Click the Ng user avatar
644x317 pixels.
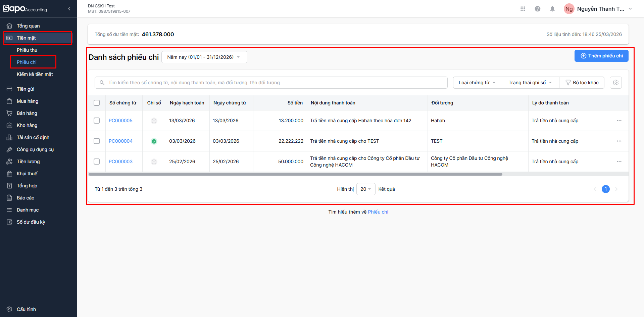569,9
